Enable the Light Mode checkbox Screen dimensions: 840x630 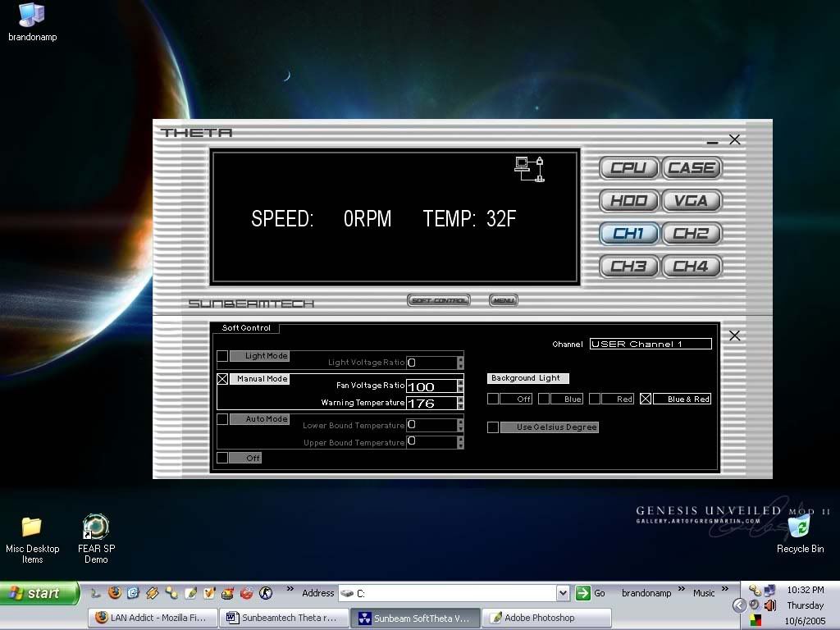(x=222, y=356)
